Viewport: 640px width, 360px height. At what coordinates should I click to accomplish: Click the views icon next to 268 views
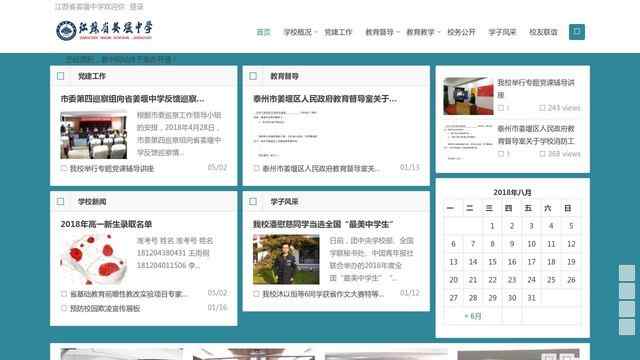[542, 154]
